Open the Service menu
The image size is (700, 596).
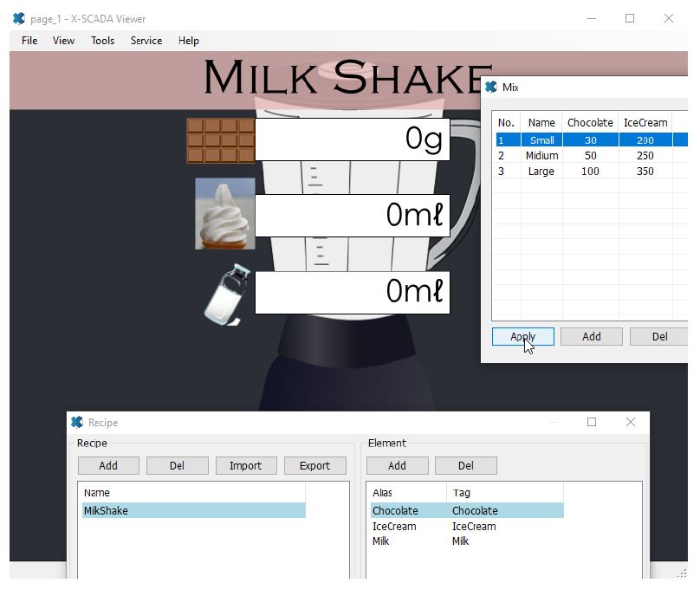coord(146,41)
